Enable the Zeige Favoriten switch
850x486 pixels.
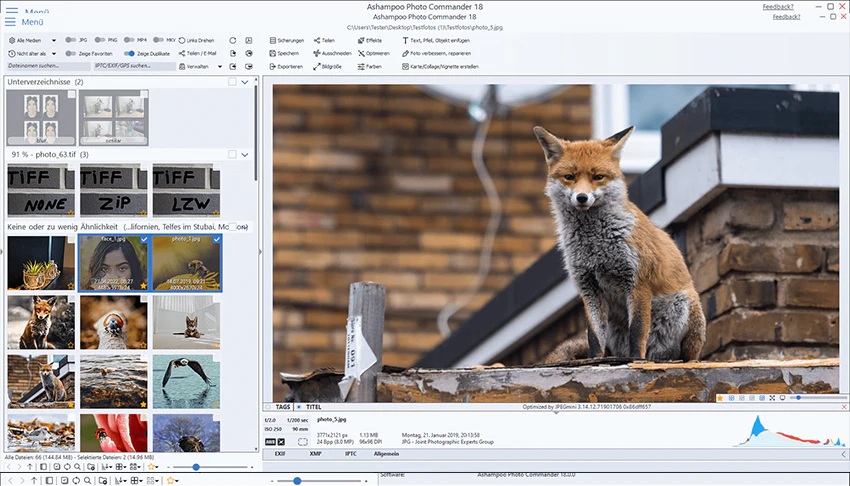point(70,54)
